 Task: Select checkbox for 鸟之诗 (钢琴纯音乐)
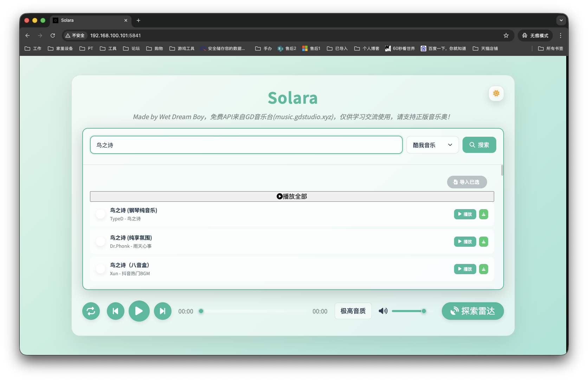[101, 214]
